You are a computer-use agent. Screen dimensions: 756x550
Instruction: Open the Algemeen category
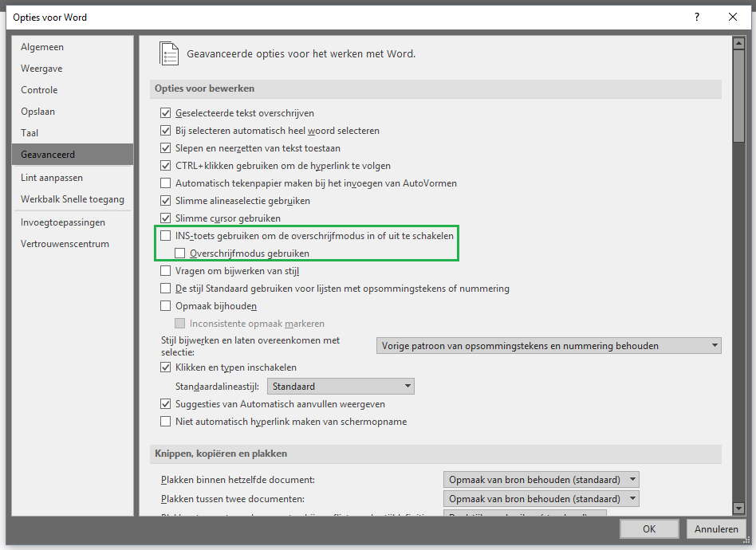point(73,47)
